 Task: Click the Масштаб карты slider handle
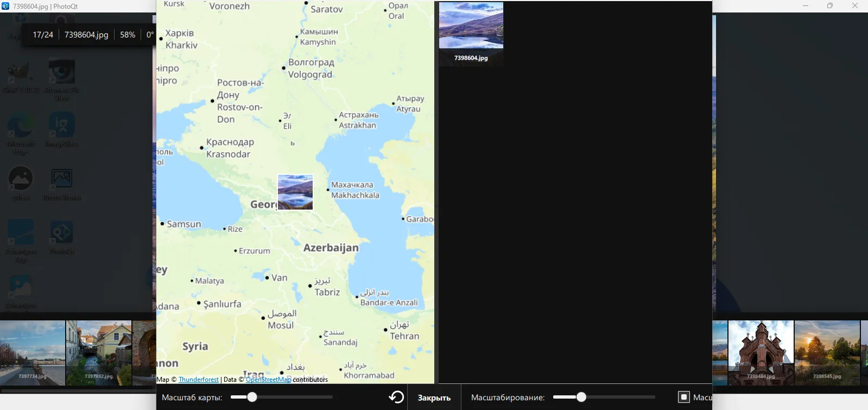click(252, 397)
